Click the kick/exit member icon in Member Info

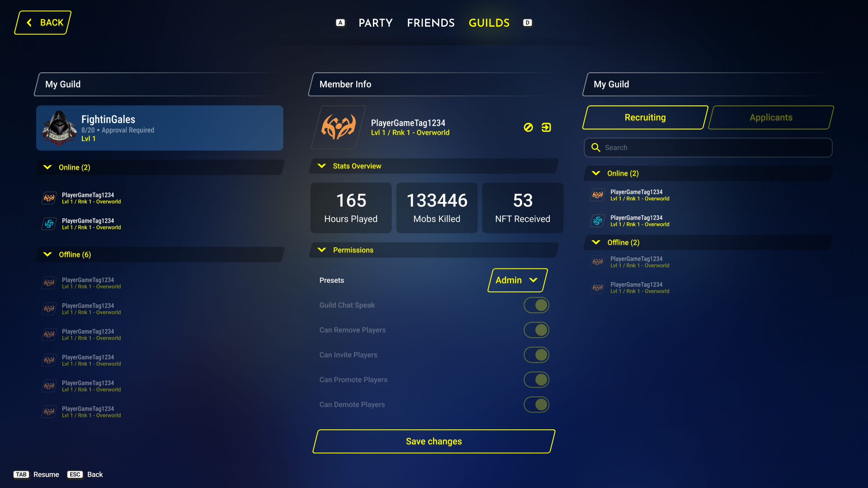546,127
